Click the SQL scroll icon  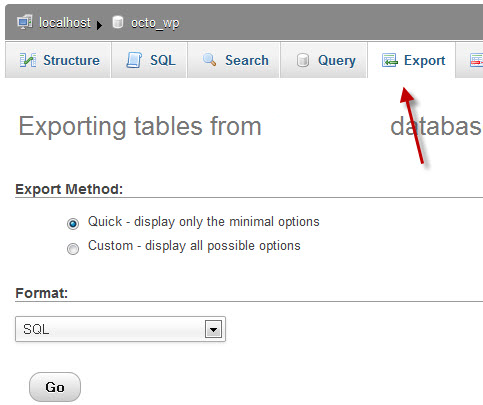pos(134,60)
